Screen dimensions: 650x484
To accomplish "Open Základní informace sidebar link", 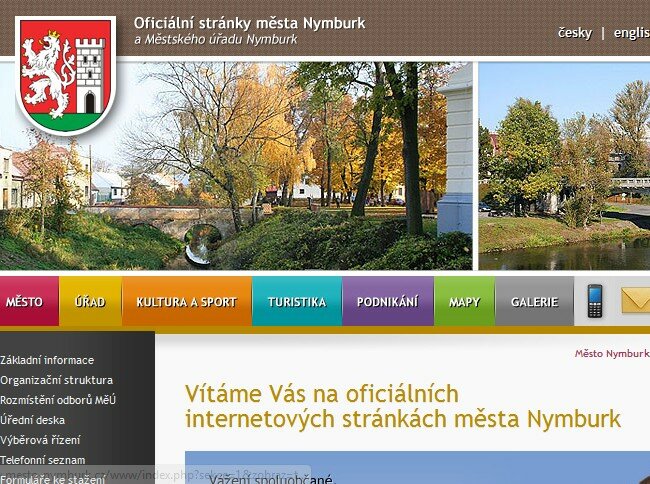I will (x=47, y=360).
